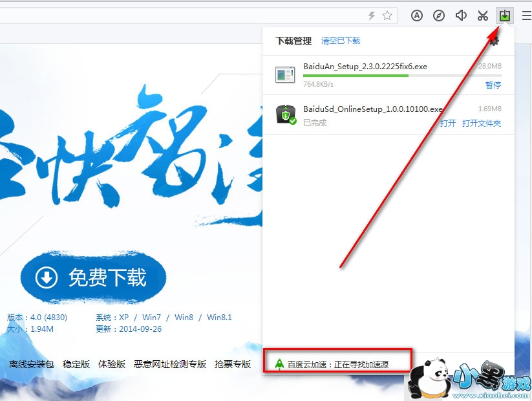Click 更新：2014-09-26 text

pos(129,329)
